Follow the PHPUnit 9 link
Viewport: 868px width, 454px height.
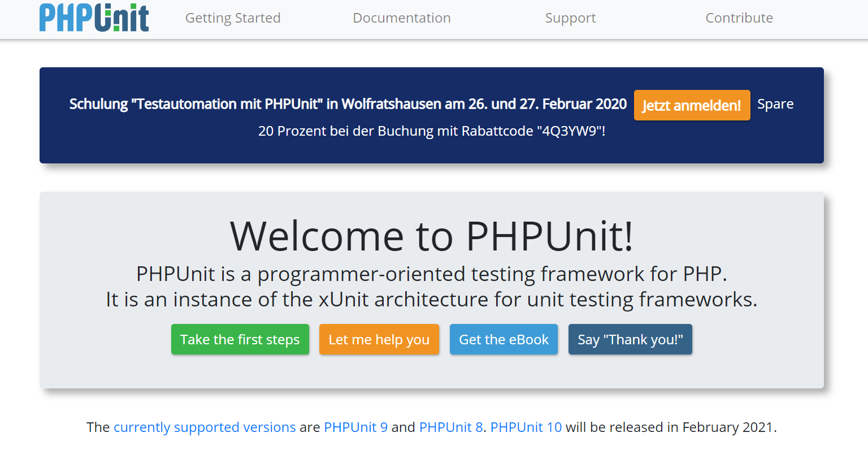pos(356,427)
